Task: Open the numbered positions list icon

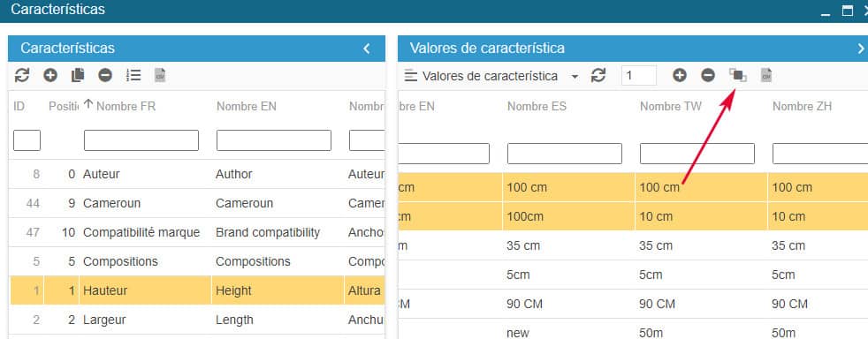Action: pos(133,75)
